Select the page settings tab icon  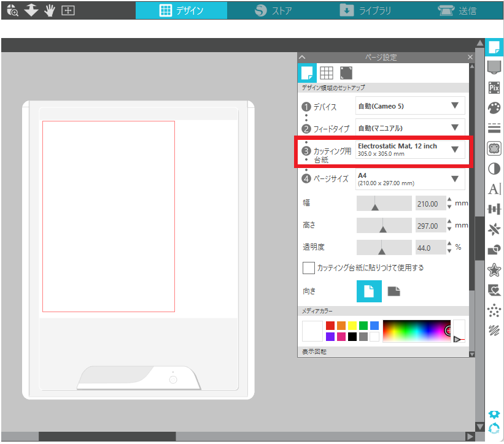[307, 73]
